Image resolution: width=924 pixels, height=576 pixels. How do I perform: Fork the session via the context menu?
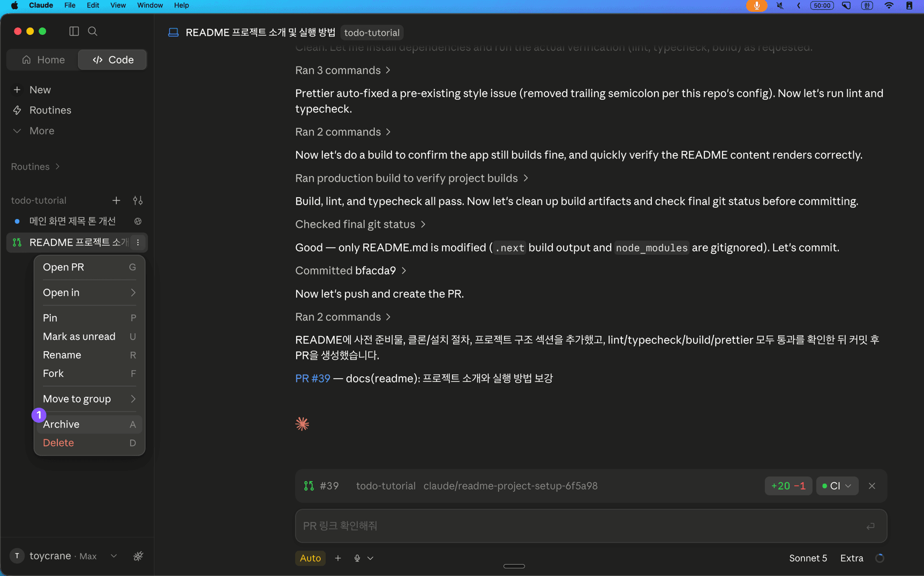[89, 373]
